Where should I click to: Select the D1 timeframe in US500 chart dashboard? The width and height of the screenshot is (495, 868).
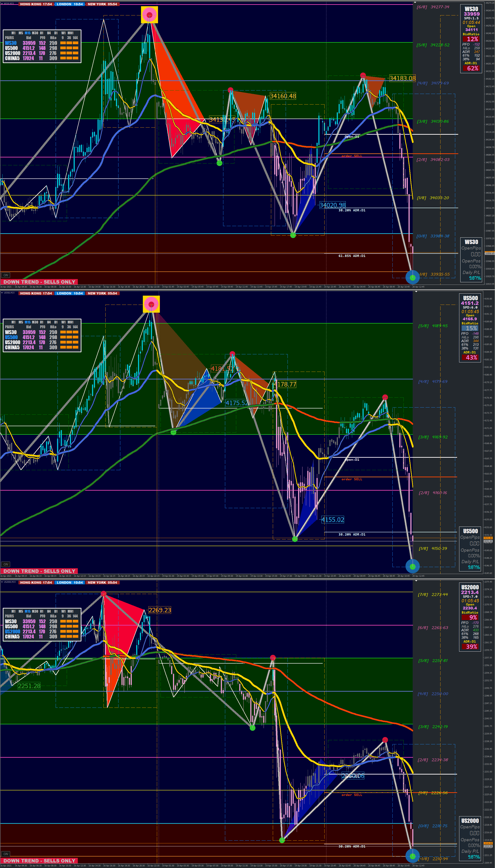click(x=56, y=322)
